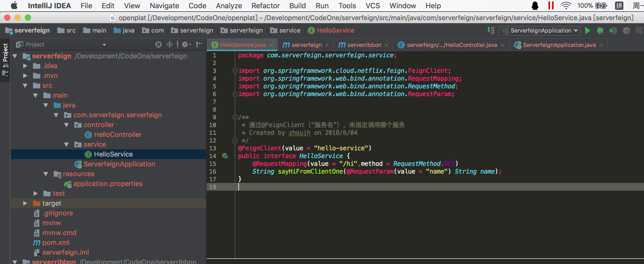Viewport: 644px width, 264px height.
Task: Click the Wi-Fi status icon
Action: pos(566,6)
